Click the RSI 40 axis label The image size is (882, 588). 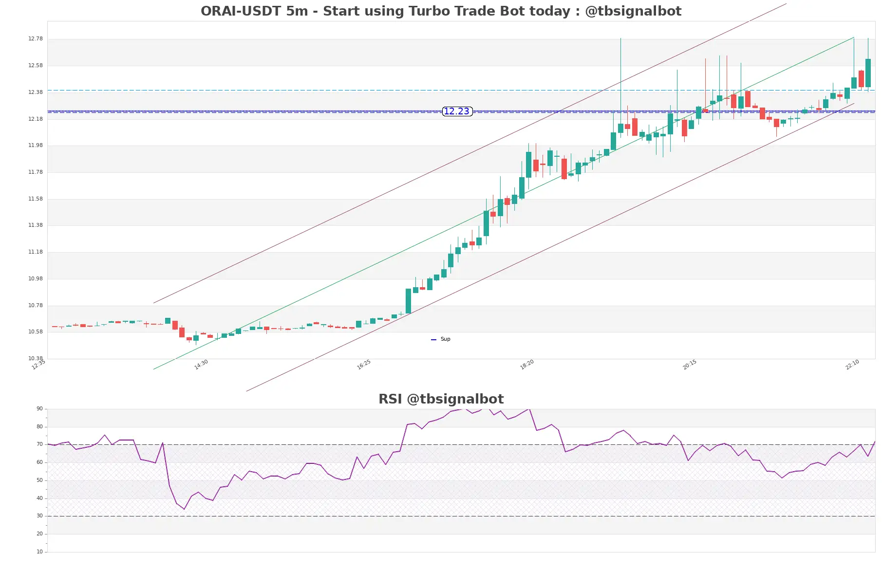(x=39, y=498)
